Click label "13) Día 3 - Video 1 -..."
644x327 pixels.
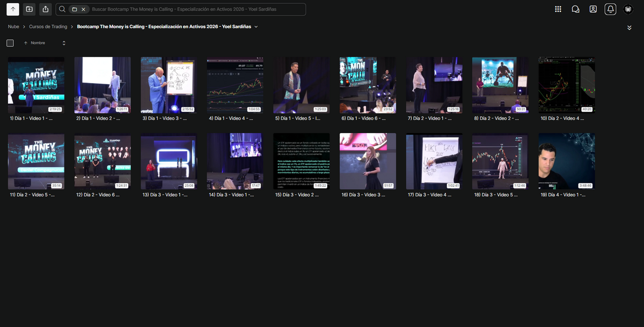click(x=165, y=195)
